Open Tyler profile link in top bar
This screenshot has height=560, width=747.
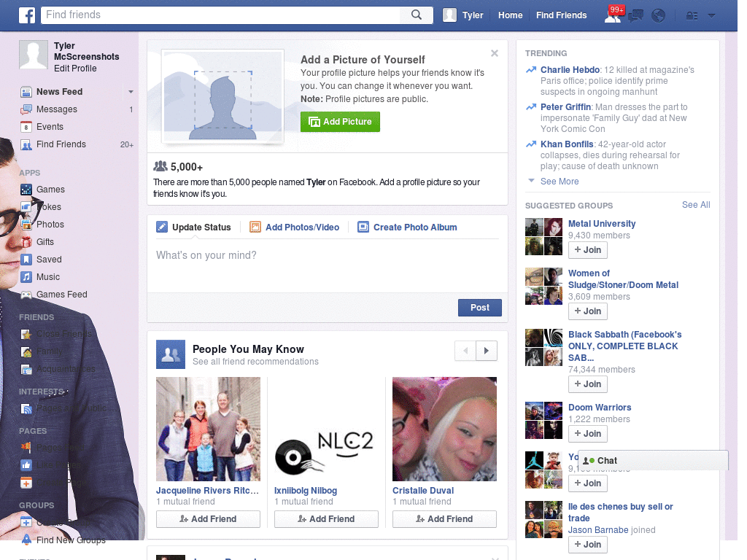(x=473, y=15)
